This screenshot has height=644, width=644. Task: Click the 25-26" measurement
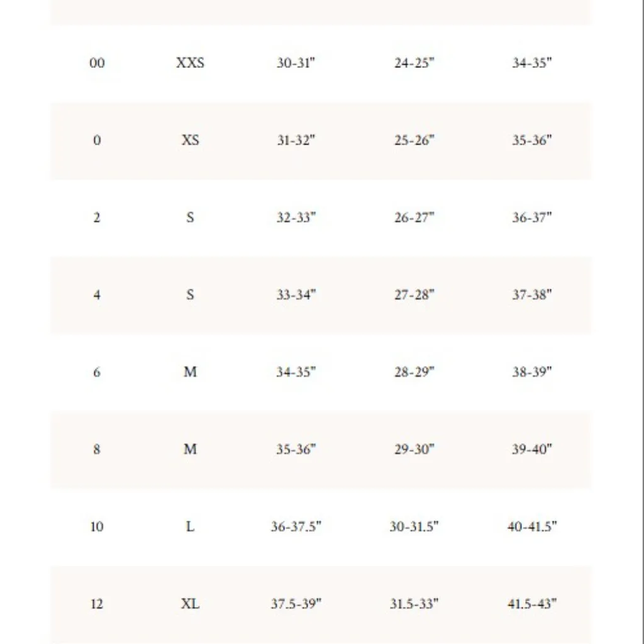(x=414, y=140)
